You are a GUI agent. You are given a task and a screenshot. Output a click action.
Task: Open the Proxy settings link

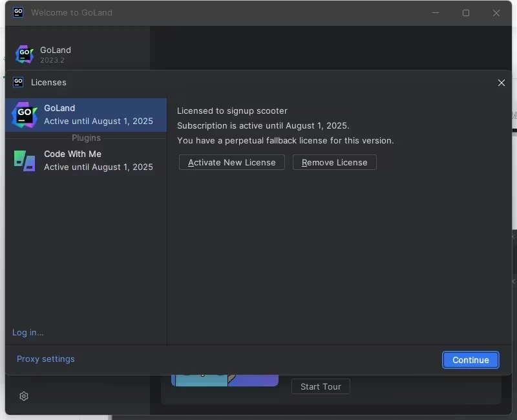point(46,359)
